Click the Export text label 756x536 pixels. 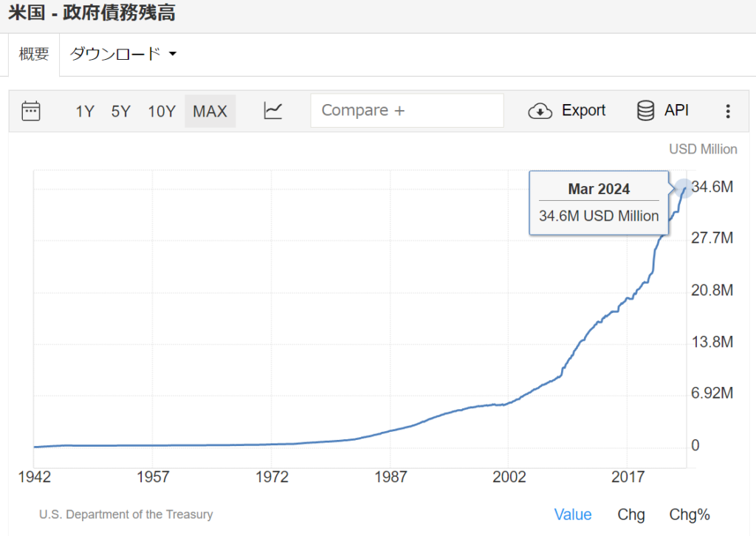[x=583, y=111]
